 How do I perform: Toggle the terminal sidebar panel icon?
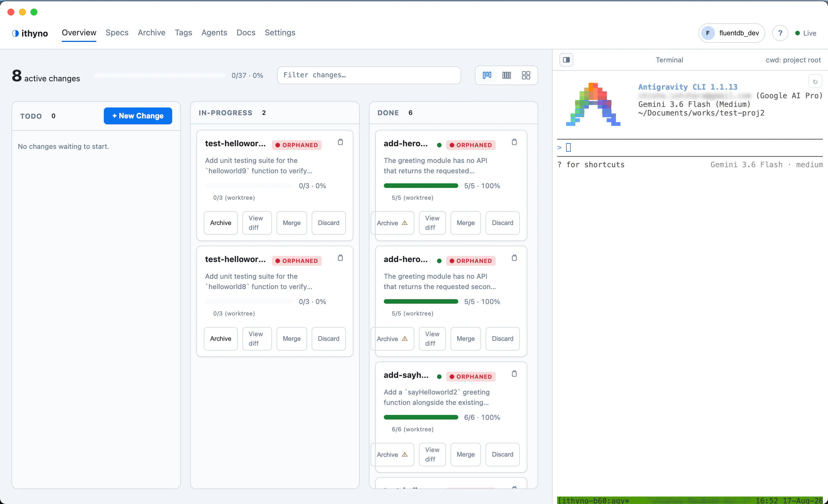(x=566, y=60)
